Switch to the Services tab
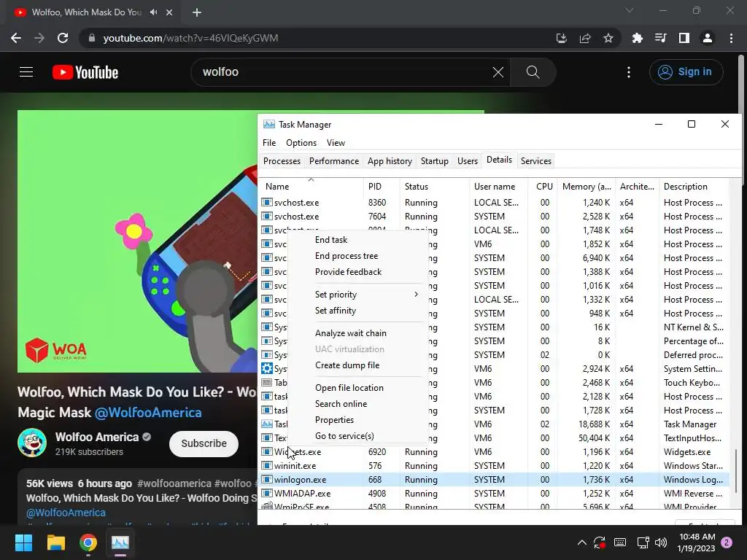The width and height of the screenshot is (747, 560). (x=536, y=161)
